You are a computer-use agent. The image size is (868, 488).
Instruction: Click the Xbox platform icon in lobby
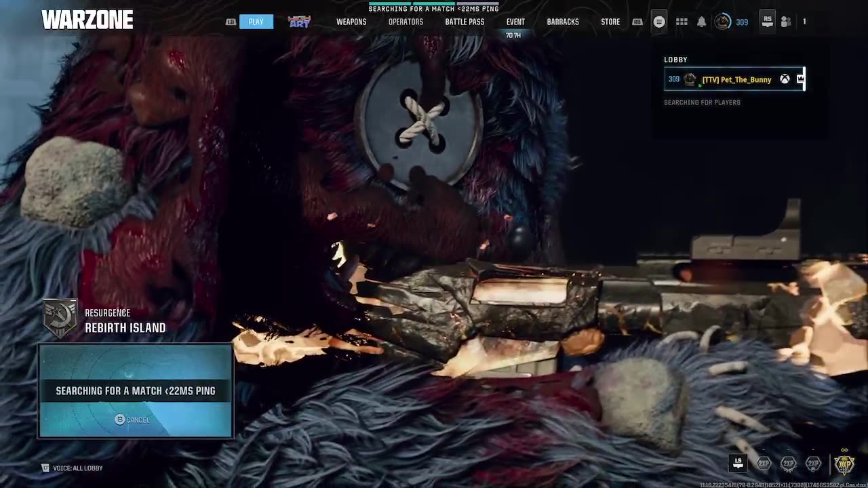click(x=785, y=79)
